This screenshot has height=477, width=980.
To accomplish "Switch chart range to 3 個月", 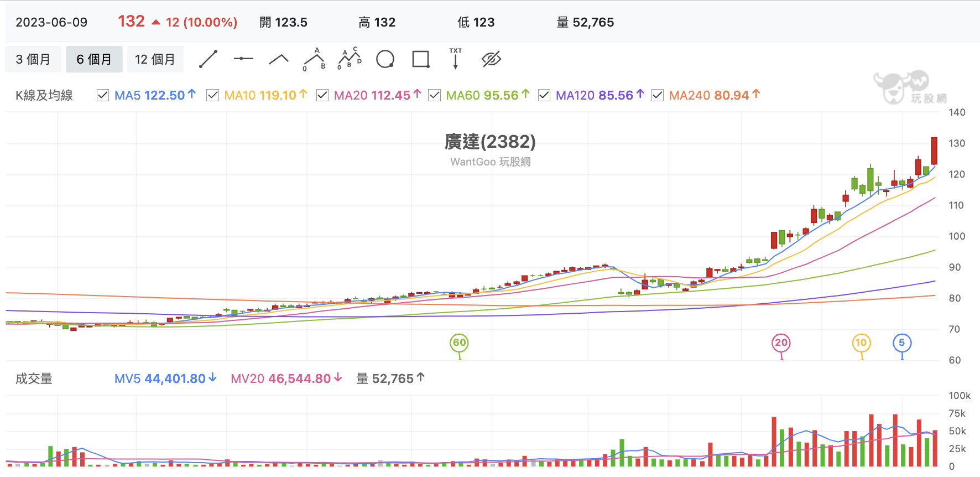I will pyautogui.click(x=33, y=59).
